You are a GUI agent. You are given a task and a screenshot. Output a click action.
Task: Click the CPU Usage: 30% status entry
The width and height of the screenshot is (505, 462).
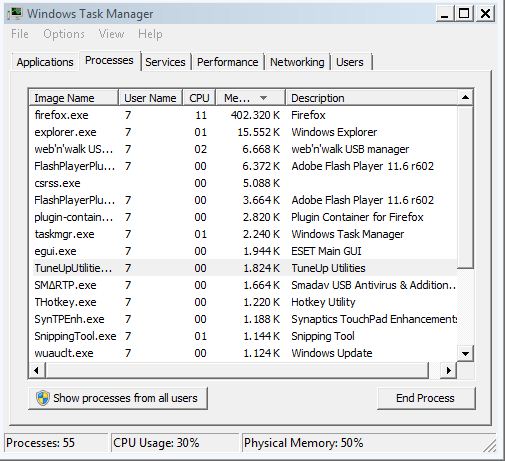(x=175, y=443)
